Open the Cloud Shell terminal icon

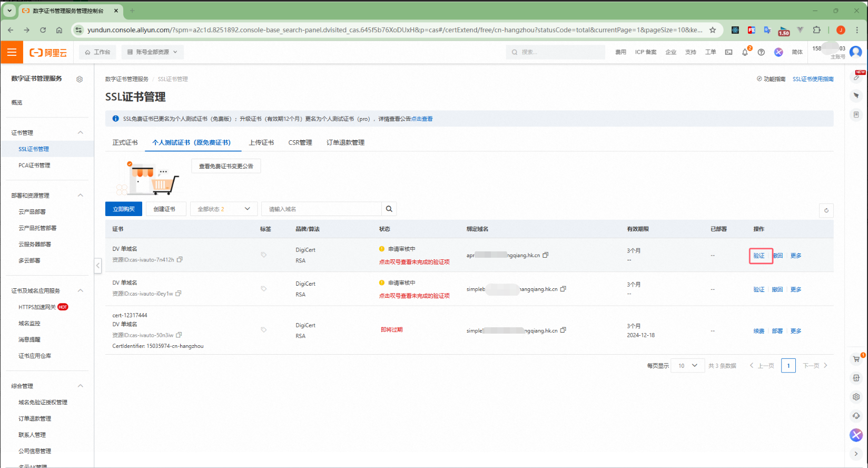728,52
